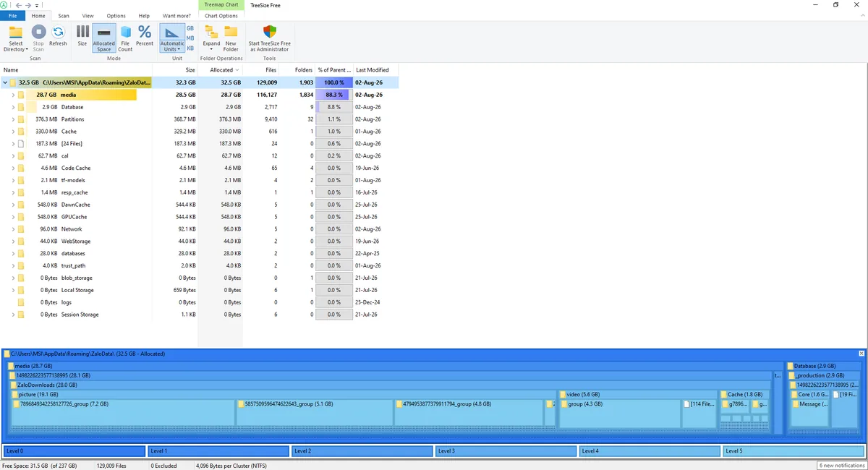This screenshot has height=470, width=868.
Task: Set unit to MB
Action: pyautogui.click(x=190, y=38)
